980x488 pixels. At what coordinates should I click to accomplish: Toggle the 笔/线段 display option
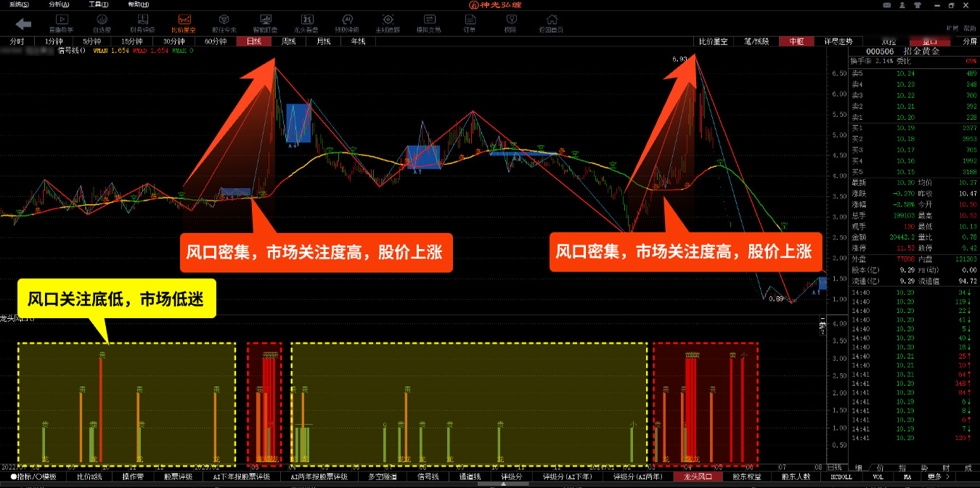point(756,41)
